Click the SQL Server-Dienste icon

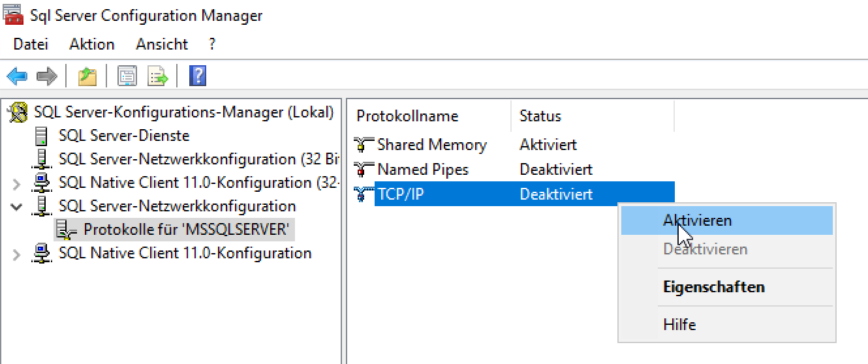pyautogui.click(x=42, y=136)
